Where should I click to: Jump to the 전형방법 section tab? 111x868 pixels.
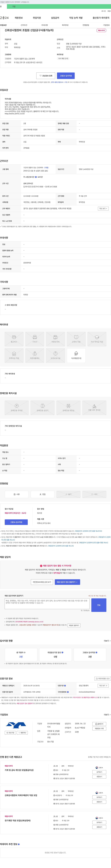(86, 25)
